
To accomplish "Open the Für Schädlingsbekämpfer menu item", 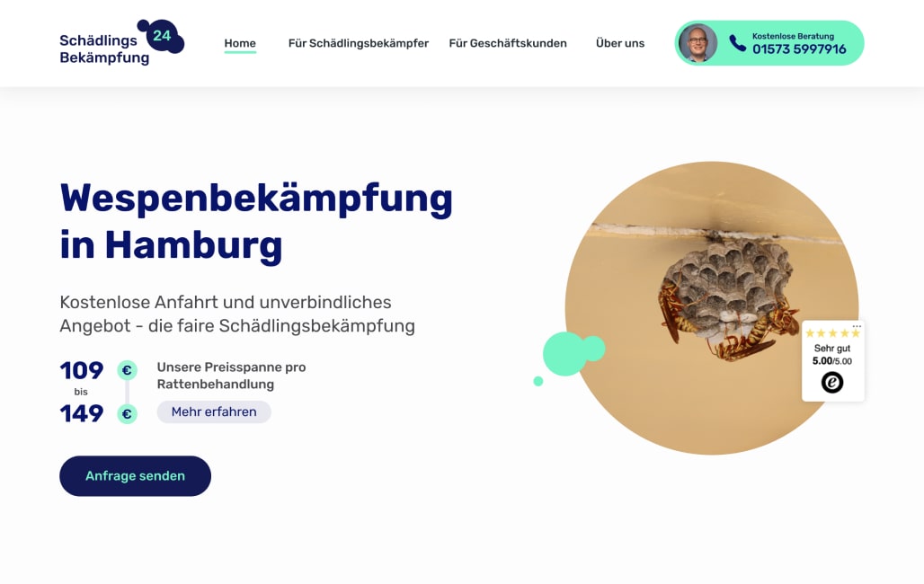I will point(359,43).
